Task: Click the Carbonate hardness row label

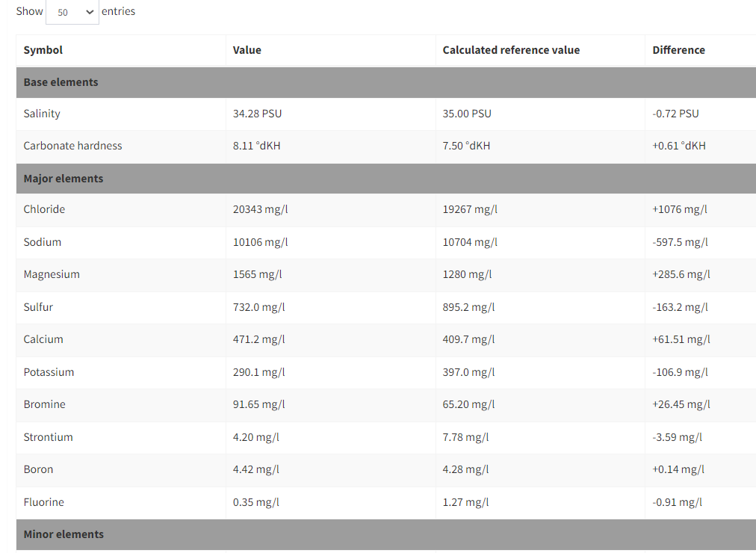Action: [x=72, y=146]
